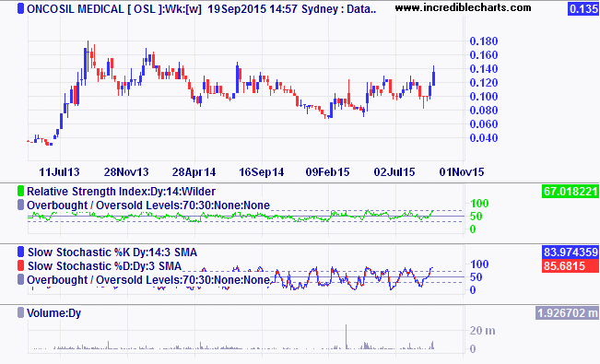Image resolution: width=600 pixels, height=364 pixels.
Task: Click the Stochastic Overbought / Oversold Levels marker
Action: [20, 279]
